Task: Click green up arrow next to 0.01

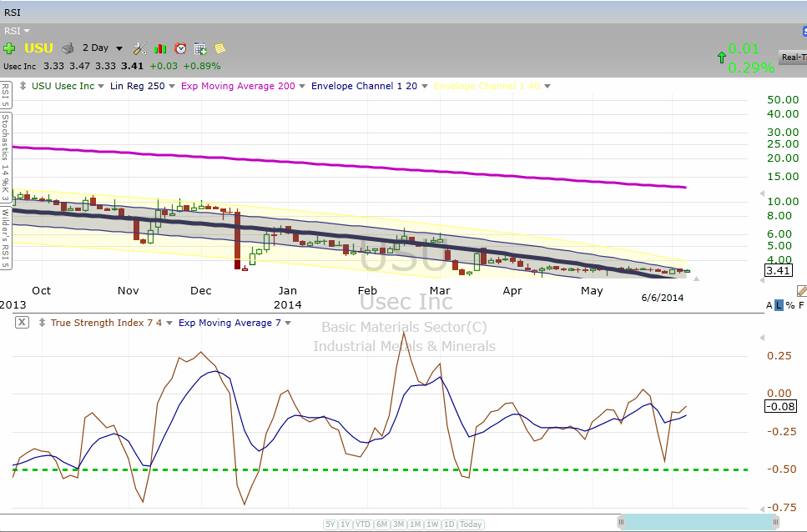Action: click(x=722, y=58)
